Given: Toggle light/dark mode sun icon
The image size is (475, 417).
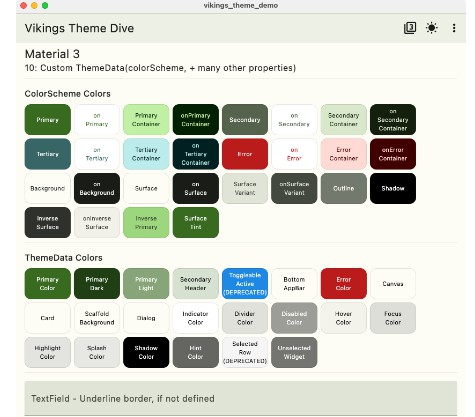Looking at the screenshot, I should [x=432, y=28].
